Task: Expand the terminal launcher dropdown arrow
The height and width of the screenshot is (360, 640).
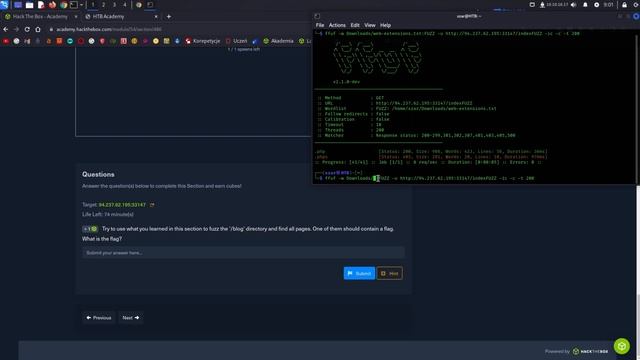Action: [x=82, y=5]
